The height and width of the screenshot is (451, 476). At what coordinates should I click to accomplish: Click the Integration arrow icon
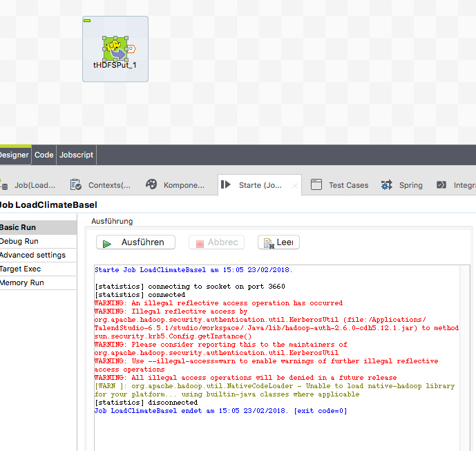(441, 185)
